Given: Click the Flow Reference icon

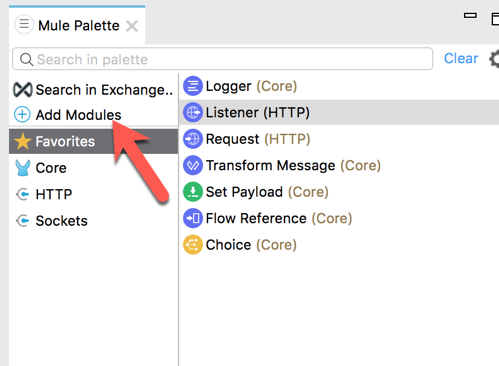Looking at the screenshot, I should click(x=193, y=218).
